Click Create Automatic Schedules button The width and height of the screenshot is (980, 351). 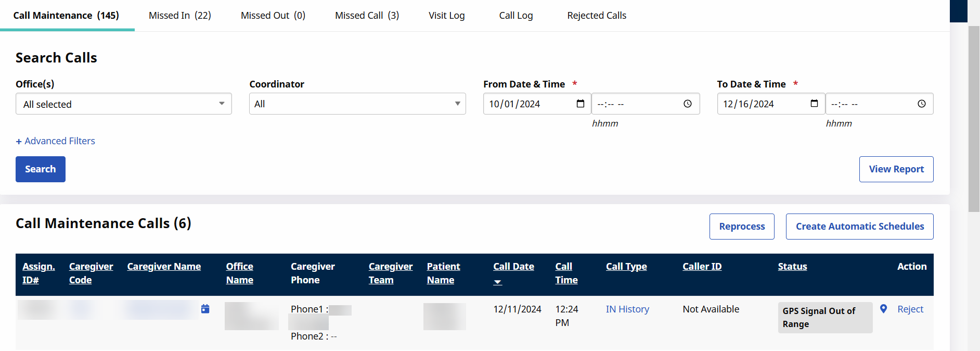pos(860,227)
